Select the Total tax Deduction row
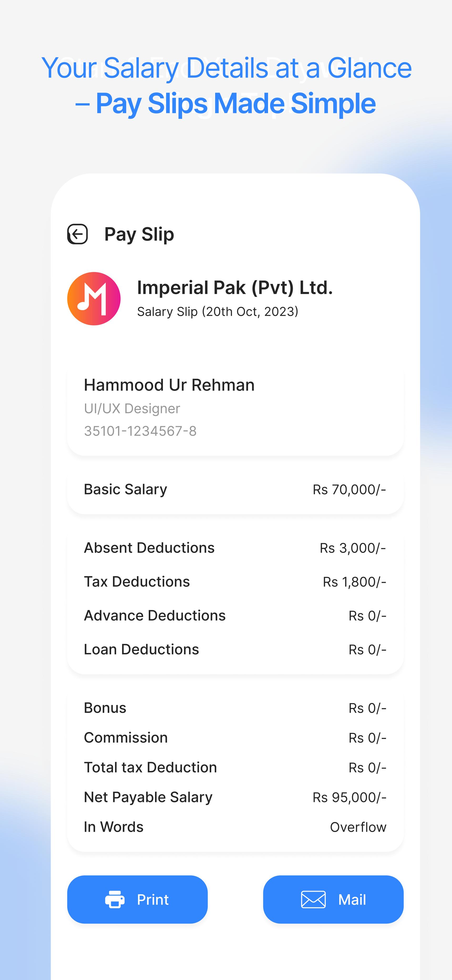This screenshot has width=452, height=980. pos(235,767)
